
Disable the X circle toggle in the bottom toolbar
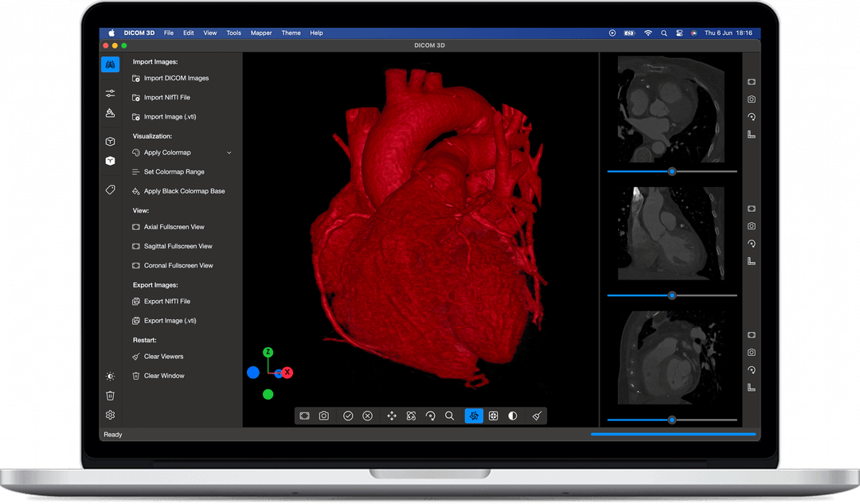tap(368, 416)
